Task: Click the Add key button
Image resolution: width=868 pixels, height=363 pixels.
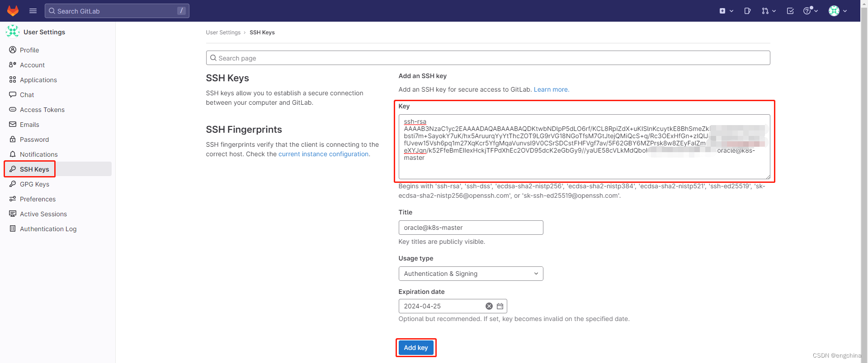Action: (x=416, y=348)
